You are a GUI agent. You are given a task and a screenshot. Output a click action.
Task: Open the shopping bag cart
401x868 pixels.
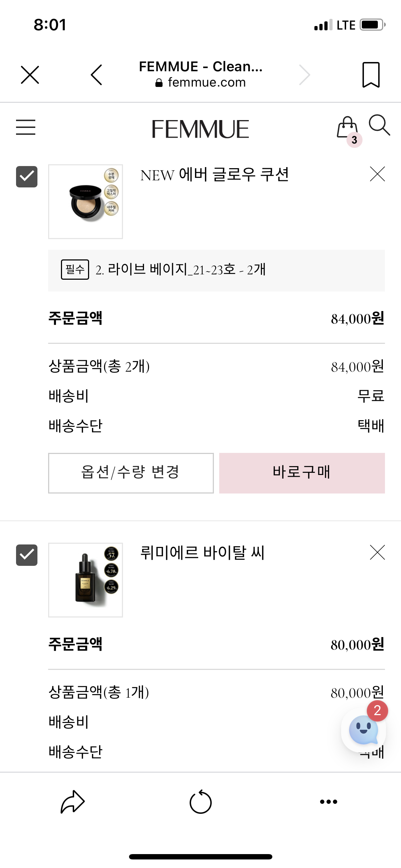tap(348, 129)
